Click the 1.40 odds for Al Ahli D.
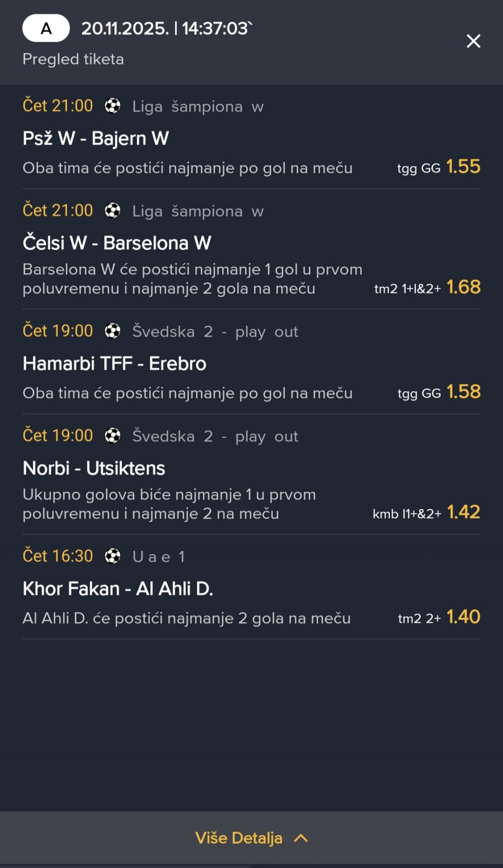Image resolution: width=503 pixels, height=868 pixels. coord(464,617)
